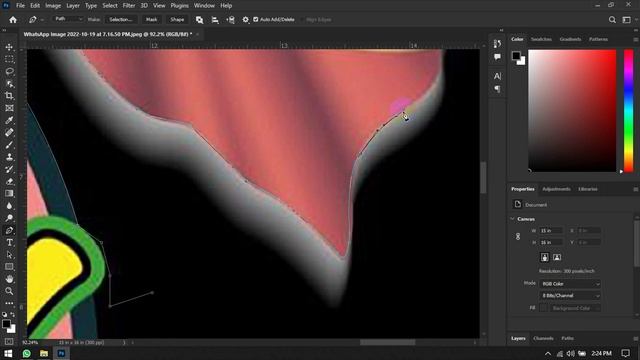
Task: Select the Rectangular Marquee tool
Action: point(9,59)
